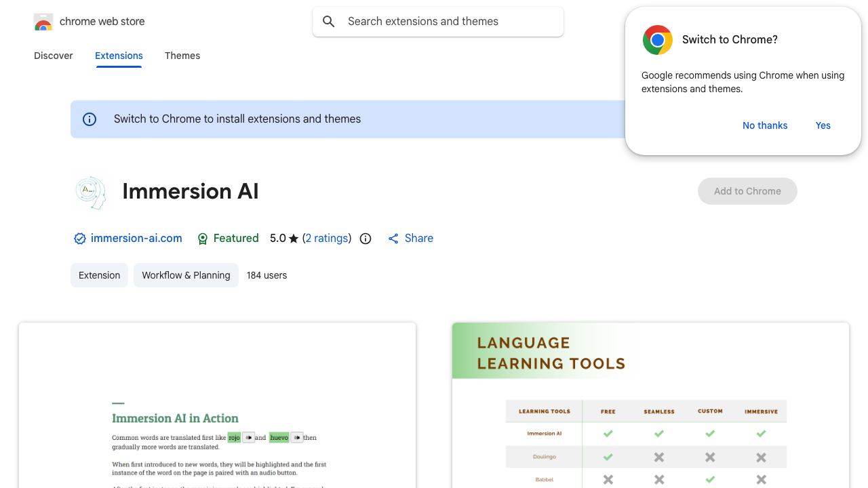Dismiss popup with No thanks

point(765,125)
